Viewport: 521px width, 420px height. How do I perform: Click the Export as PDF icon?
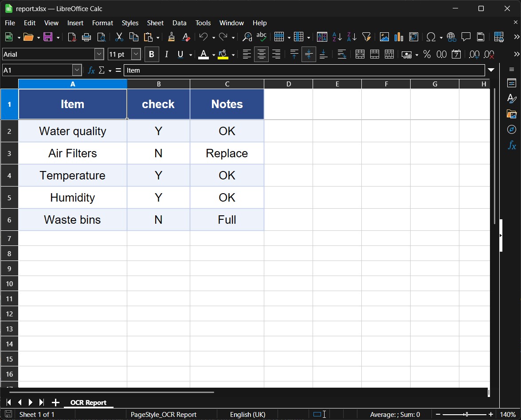pos(72,37)
